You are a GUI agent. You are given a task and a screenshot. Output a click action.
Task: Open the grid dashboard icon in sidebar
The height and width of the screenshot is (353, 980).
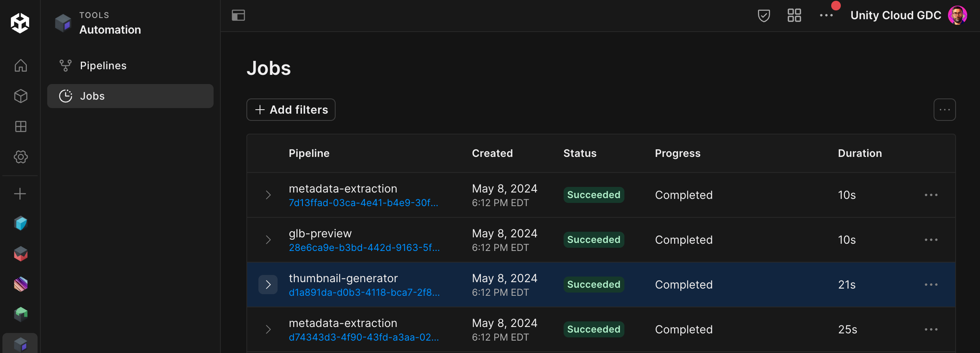[x=20, y=126]
